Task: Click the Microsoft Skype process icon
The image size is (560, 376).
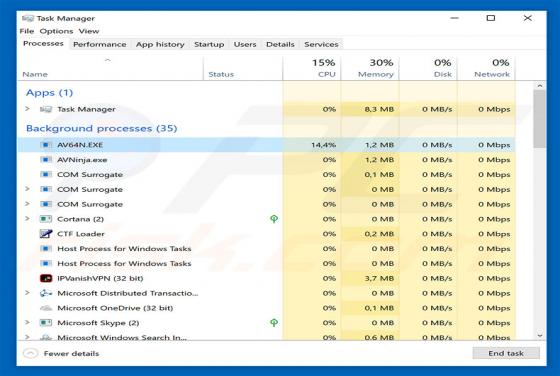Action: tap(46, 323)
